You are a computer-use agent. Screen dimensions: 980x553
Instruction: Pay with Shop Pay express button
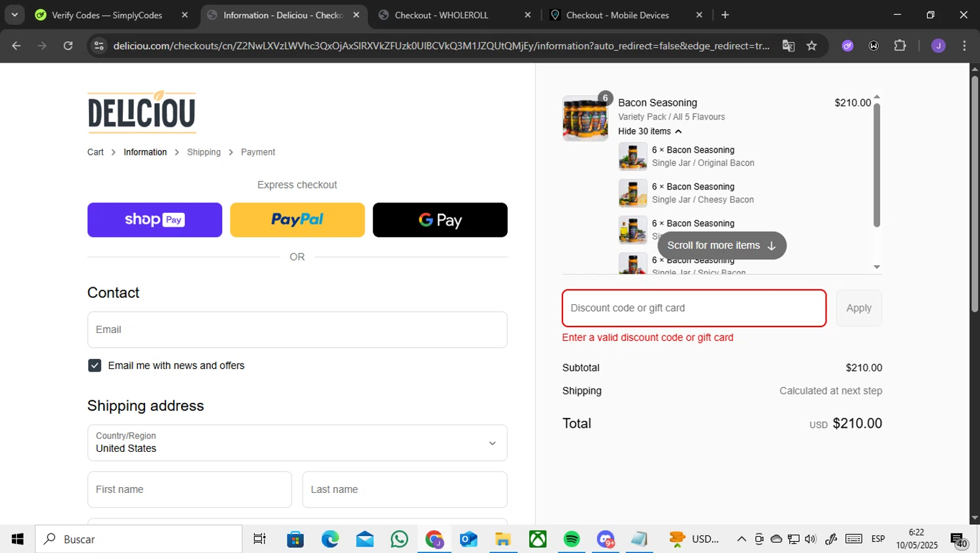pos(155,220)
